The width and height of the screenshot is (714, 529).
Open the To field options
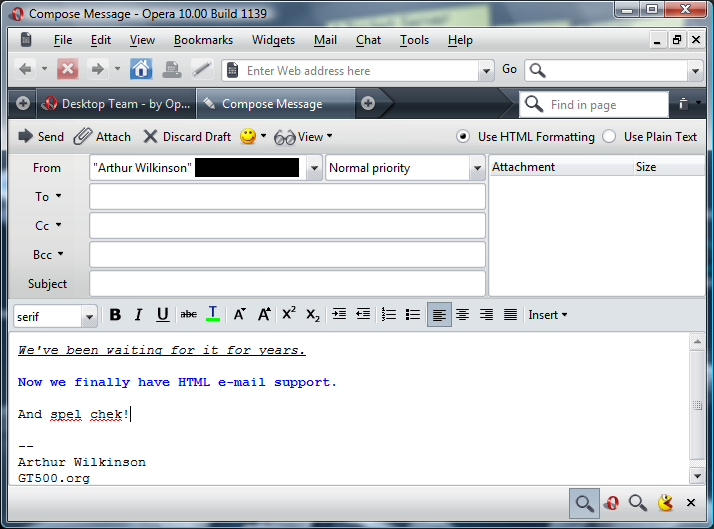48,197
